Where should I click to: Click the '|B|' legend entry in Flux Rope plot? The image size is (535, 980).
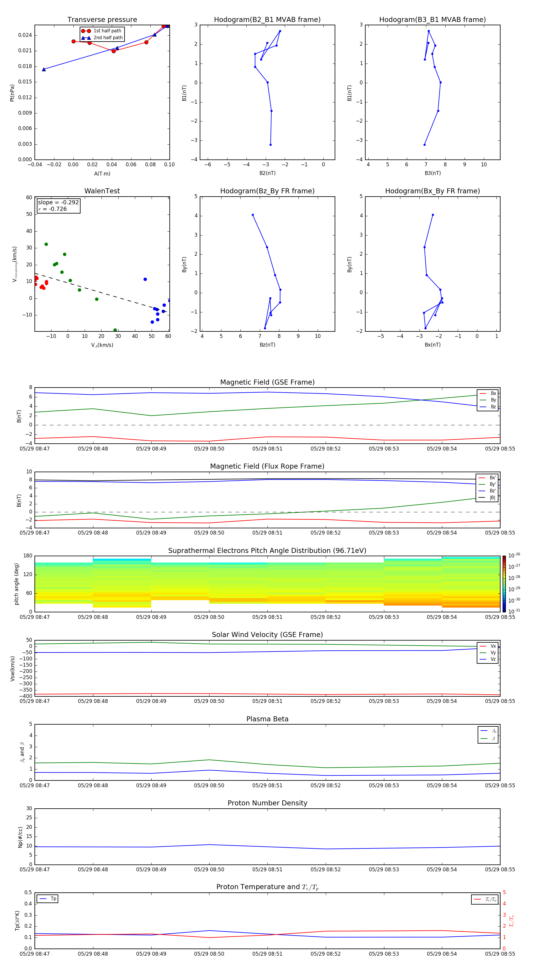[x=487, y=498]
